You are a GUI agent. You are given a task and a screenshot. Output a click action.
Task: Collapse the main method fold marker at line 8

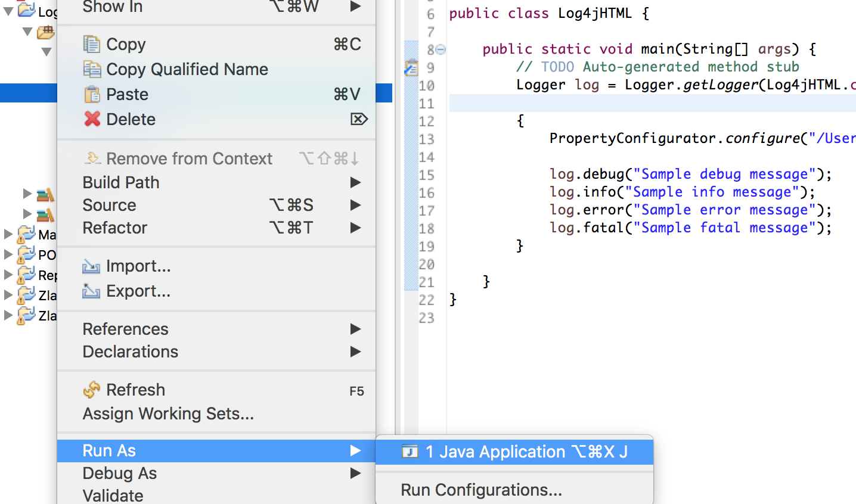[441, 50]
